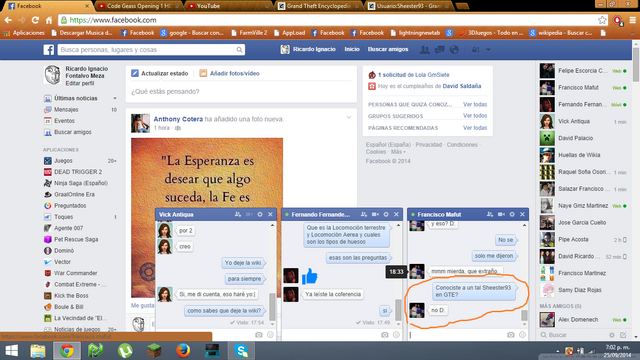Open Firefox from the taskbar
Viewport: 640px width, 360px height.
(x=183, y=351)
